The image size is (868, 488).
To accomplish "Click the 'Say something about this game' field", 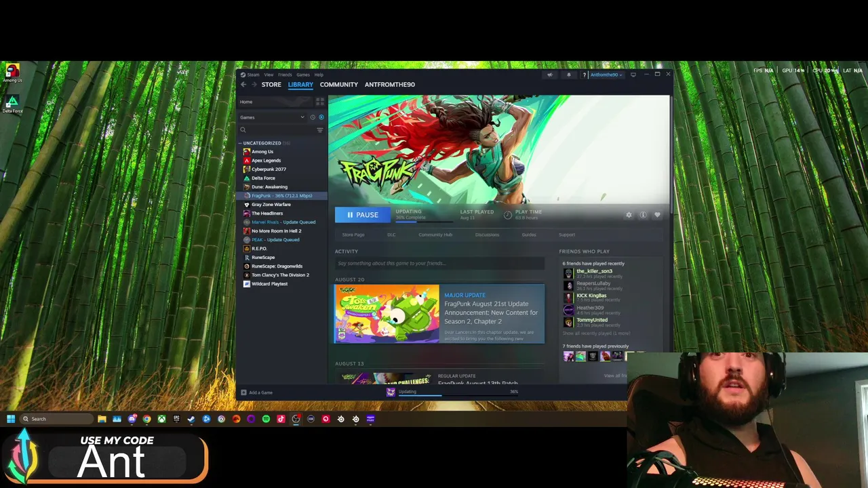I will coord(439,263).
